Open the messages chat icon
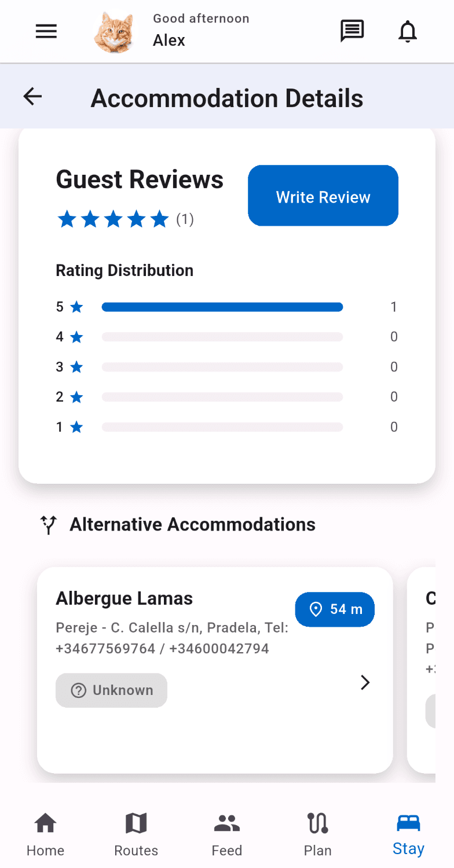This screenshot has width=454, height=868. [352, 31]
